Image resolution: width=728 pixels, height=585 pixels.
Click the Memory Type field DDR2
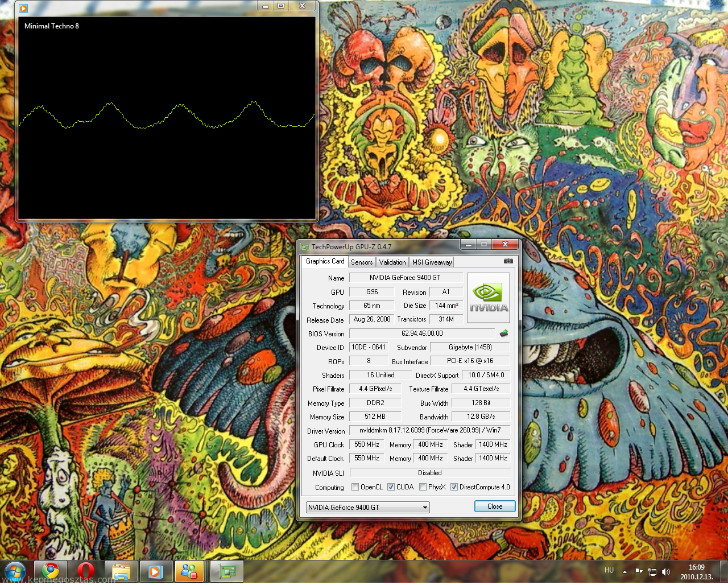click(375, 403)
